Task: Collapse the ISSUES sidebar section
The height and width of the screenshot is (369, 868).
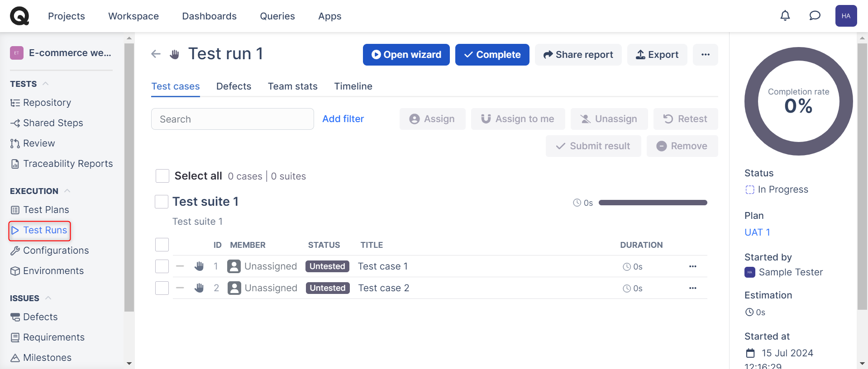Action: pos(48,298)
